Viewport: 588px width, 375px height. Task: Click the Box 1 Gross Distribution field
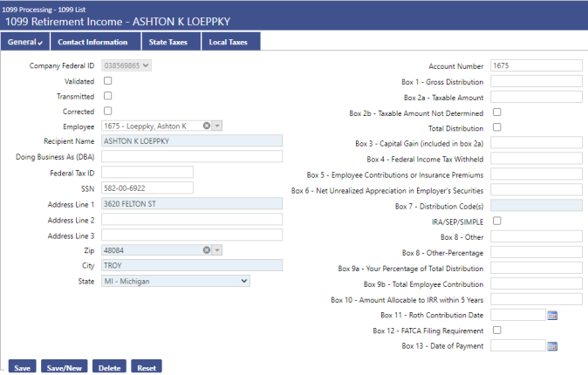pyautogui.click(x=536, y=81)
